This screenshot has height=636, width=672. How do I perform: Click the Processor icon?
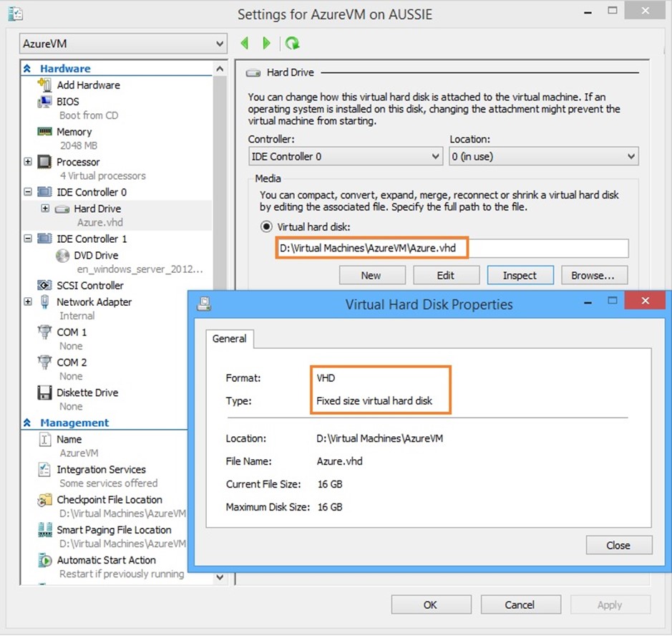44,162
